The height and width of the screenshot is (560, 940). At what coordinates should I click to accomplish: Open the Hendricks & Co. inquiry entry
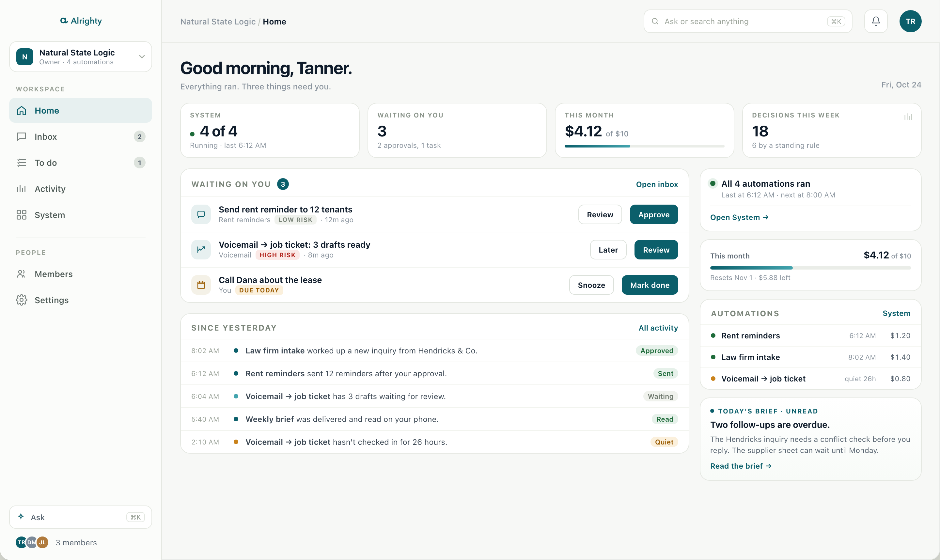click(434, 350)
